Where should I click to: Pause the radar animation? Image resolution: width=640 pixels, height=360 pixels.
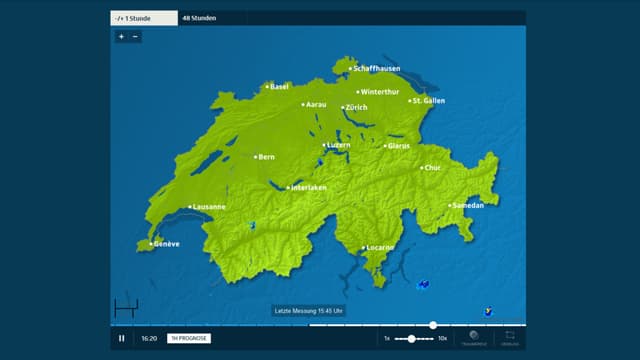pyautogui.click(x=122, y=338)
